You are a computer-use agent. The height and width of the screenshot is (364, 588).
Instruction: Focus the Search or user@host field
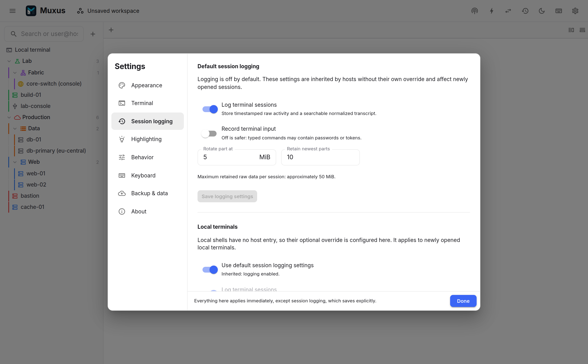(x=44, y=34)
